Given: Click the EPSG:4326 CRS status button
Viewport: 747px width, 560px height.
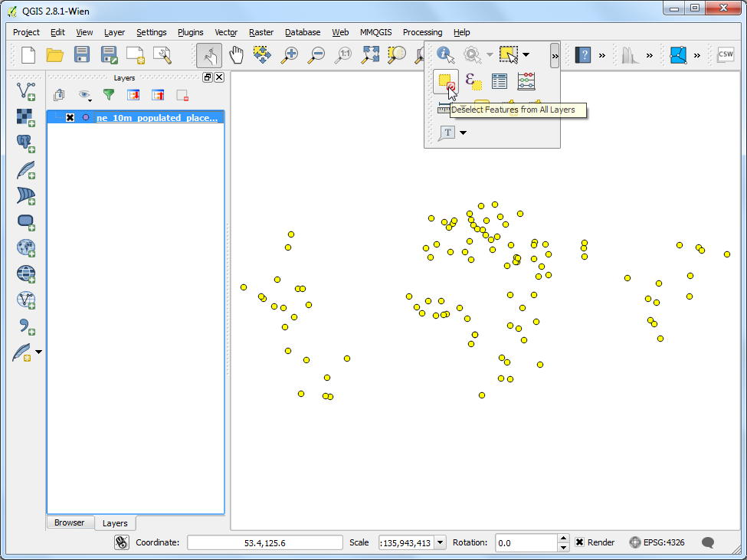Looking at the screenshot, I should 657,542.
